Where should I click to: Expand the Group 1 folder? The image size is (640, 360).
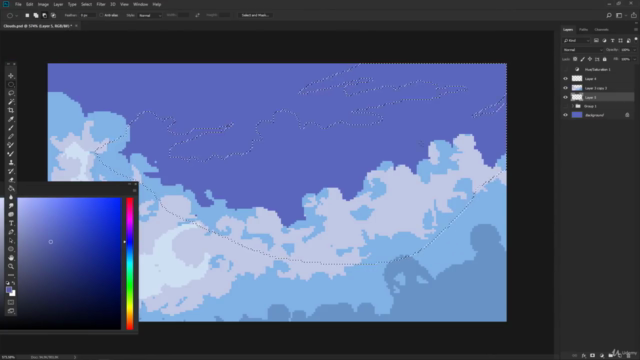click(573, 106)
